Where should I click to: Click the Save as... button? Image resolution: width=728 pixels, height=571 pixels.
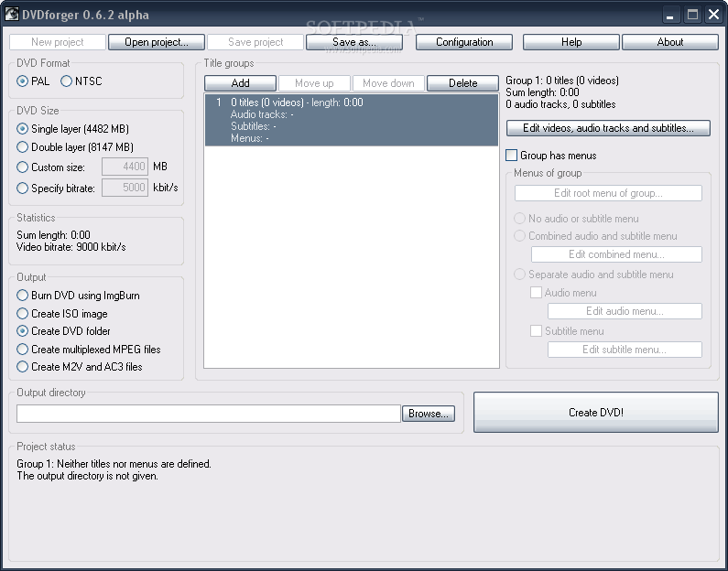tap(354, 42)
